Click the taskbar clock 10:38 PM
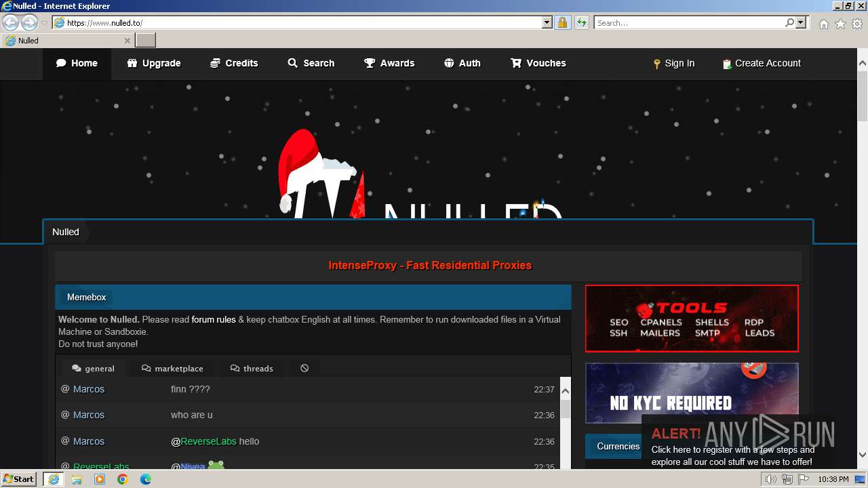Screen dimensions: 868x488 pos(833,479)
